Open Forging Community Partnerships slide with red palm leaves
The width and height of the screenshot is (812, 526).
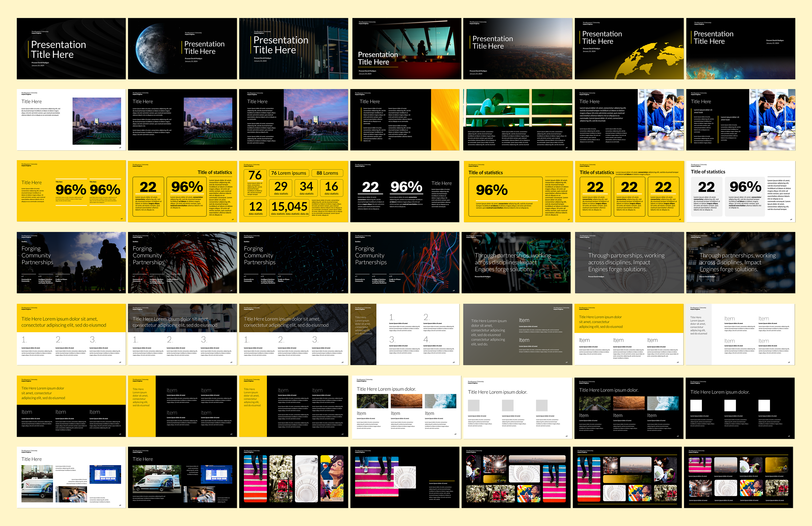(x=182, y=263)
